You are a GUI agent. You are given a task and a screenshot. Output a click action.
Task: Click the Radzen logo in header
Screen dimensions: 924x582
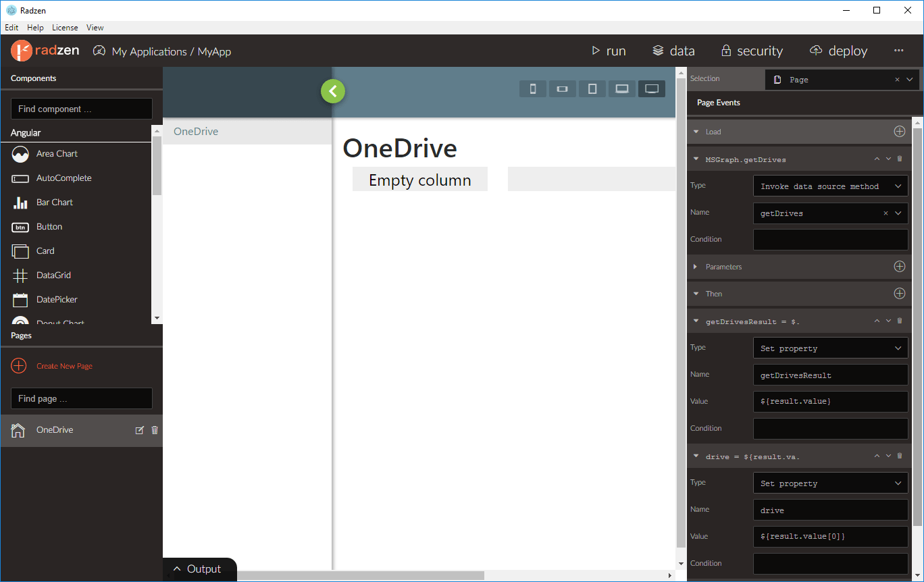[45, 51]
